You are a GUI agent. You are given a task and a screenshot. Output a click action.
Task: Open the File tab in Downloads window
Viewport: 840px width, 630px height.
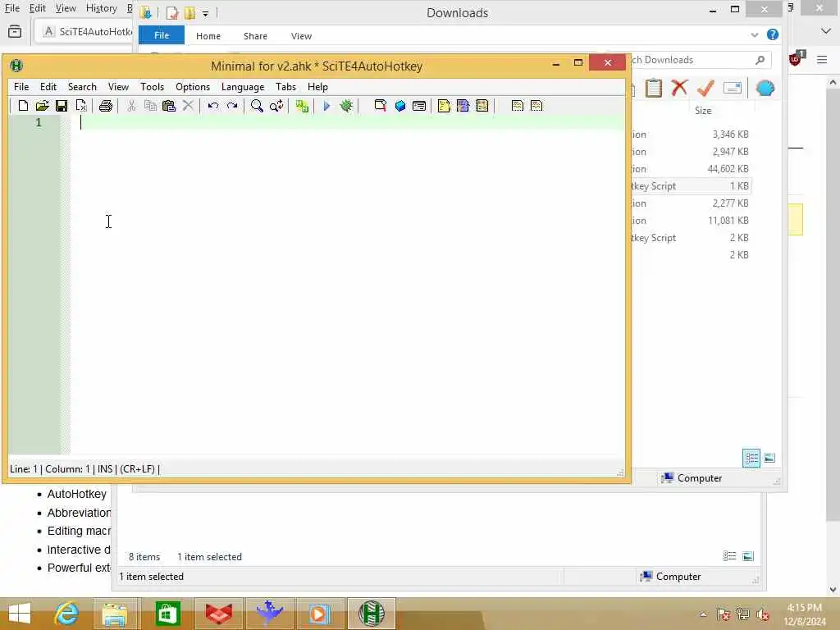[x=162, y=35]
